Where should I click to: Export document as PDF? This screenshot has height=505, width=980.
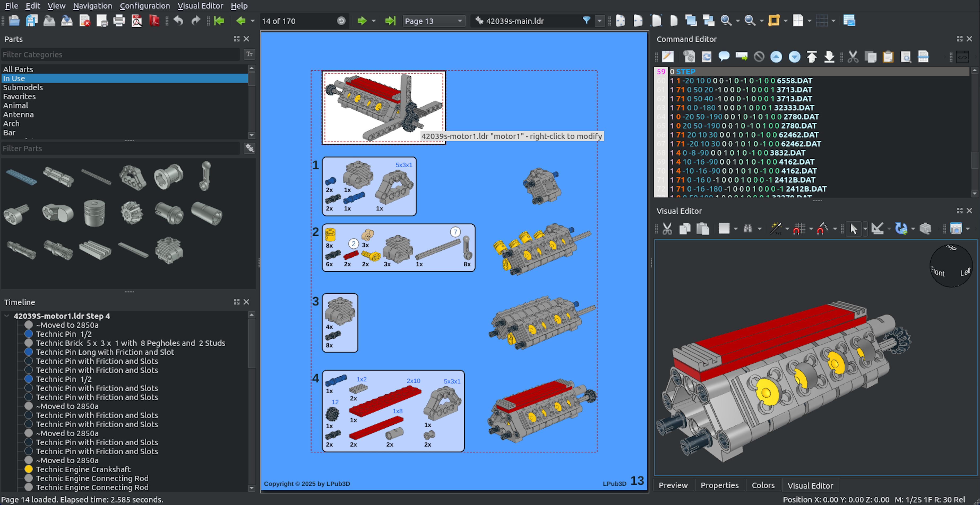click(x=154, y=20)
